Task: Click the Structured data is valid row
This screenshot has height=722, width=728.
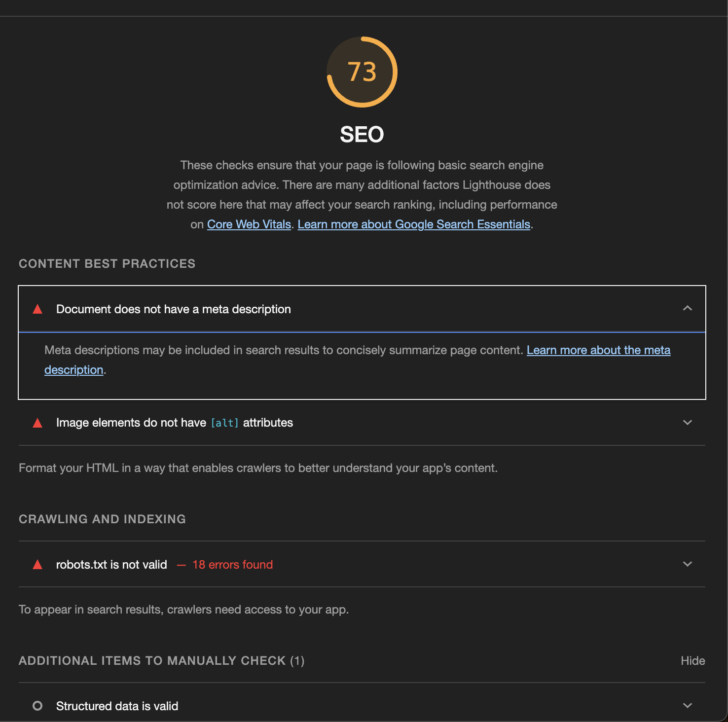Action: (x=117, y=706)
